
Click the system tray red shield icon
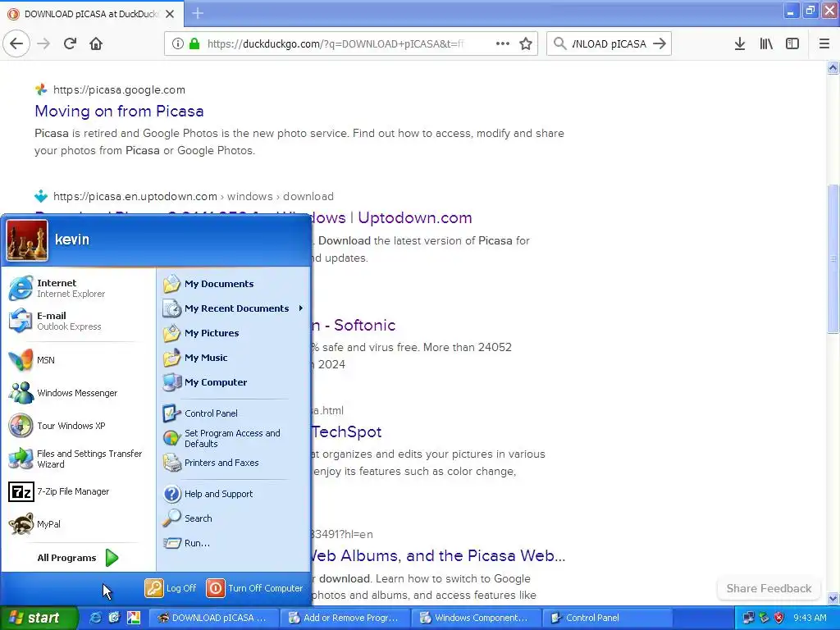click(779, 618)
